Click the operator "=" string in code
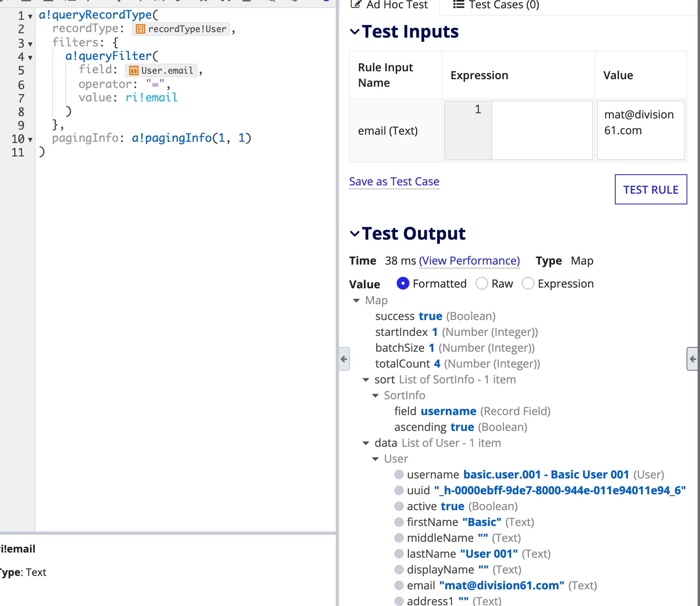700x606 pixels. (x=155, y=84)
